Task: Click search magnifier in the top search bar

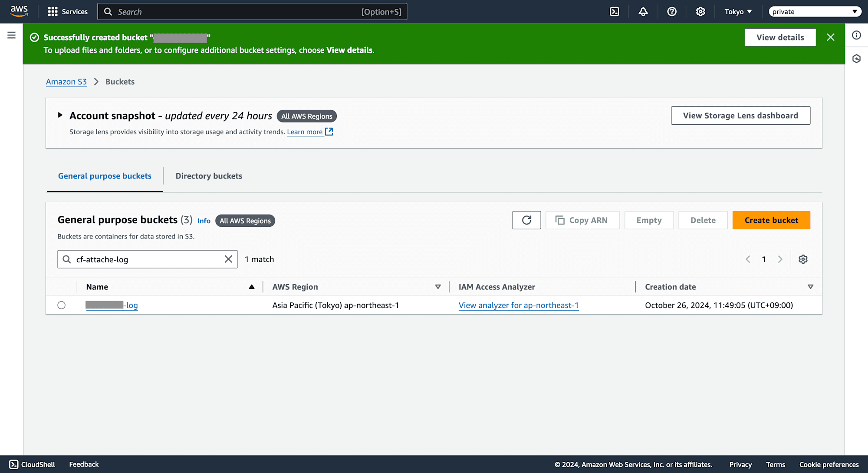Action: click(108, 12)
